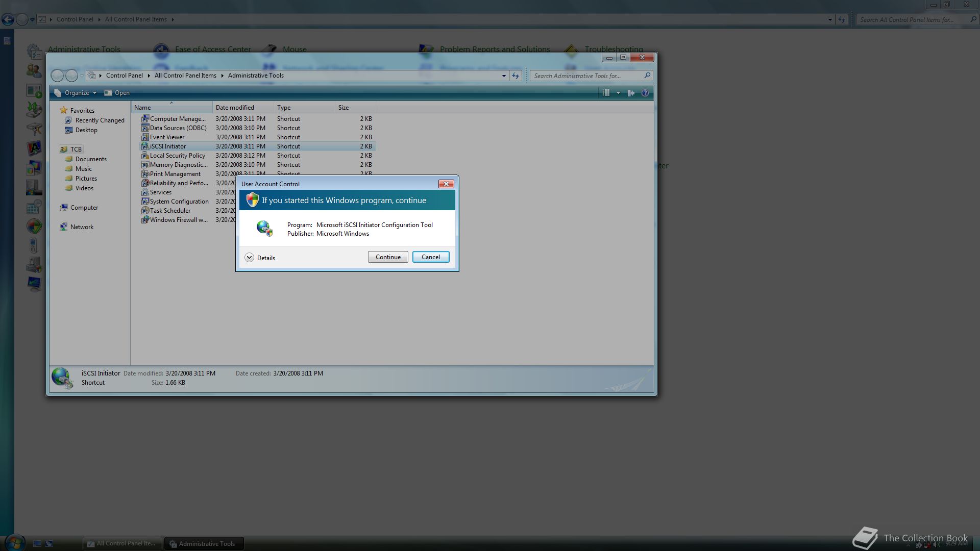This screenshot has width=980, height=551.
Task: Switch to All Control Panel Items taskbar button
Action: click(x=122, y=543)
